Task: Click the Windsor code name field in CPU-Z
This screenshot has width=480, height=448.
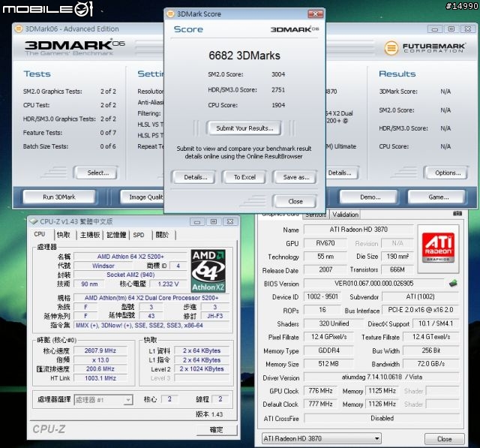Action: pos(103,266)
